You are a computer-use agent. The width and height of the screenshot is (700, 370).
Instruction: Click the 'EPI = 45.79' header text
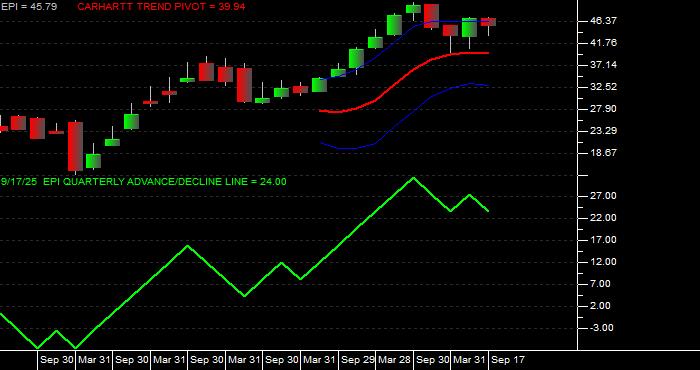(29, 7)
